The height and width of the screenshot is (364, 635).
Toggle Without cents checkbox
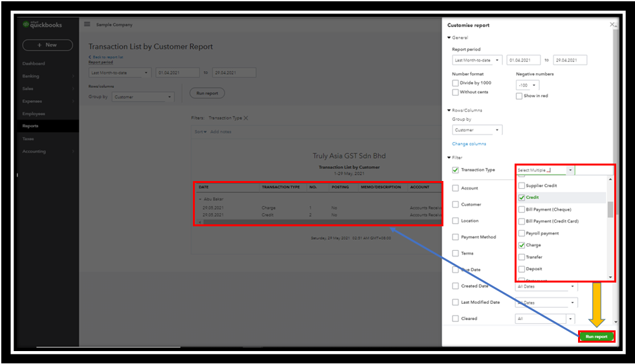point(456,92)
